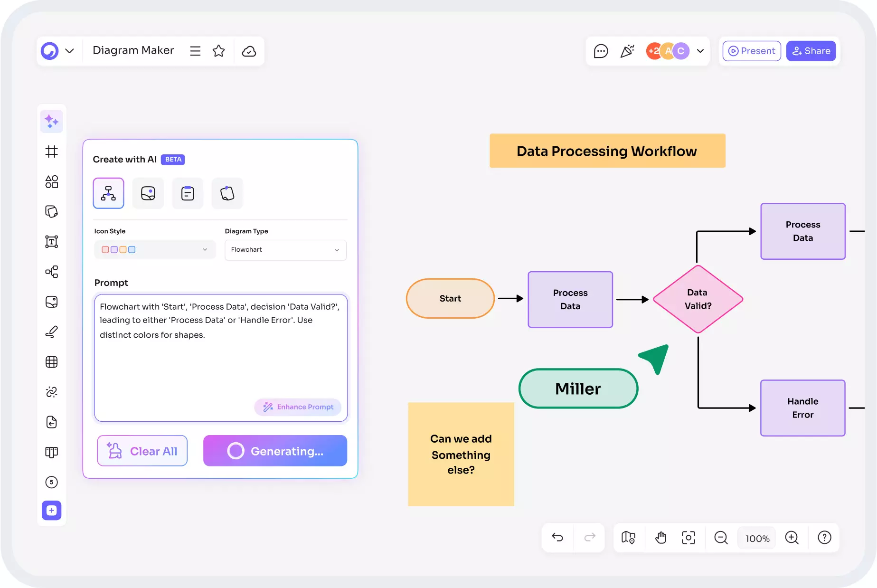Pick an icon style color swatch
The width and height of the screenshot is (877, 588).
105,249
